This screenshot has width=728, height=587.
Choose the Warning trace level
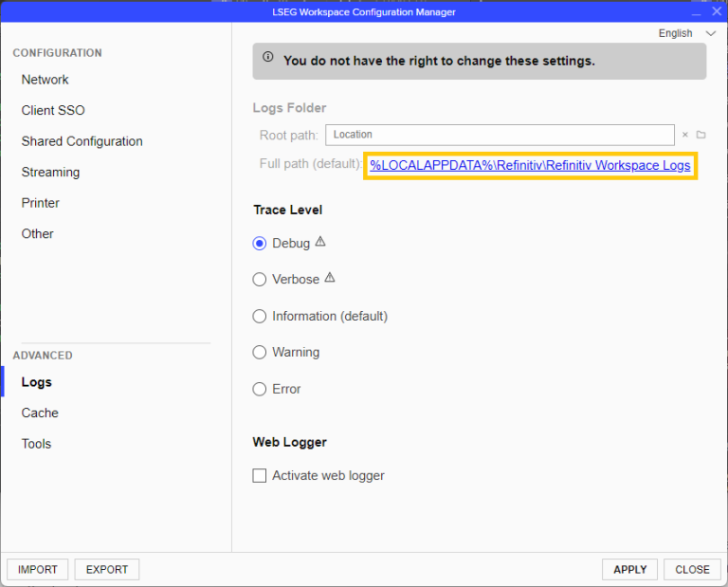click(x=260, y=353)
